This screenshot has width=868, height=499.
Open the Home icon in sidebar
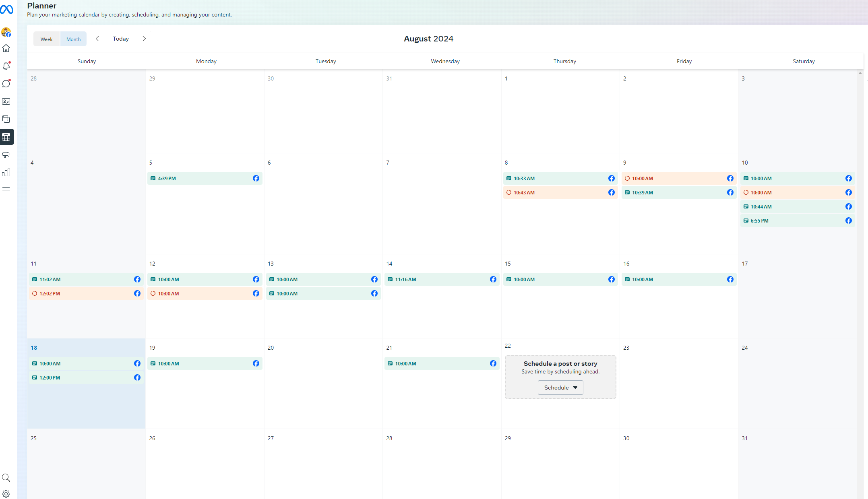click(x=6, y=48)
